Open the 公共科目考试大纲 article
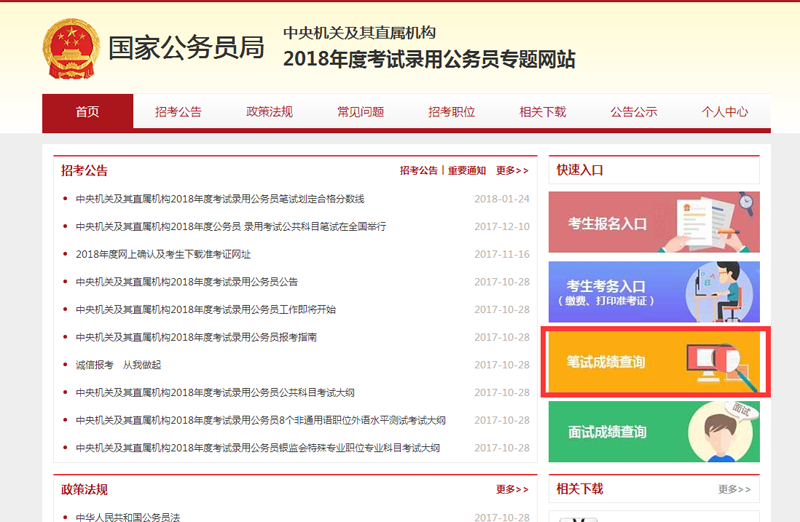 point(215,392)
